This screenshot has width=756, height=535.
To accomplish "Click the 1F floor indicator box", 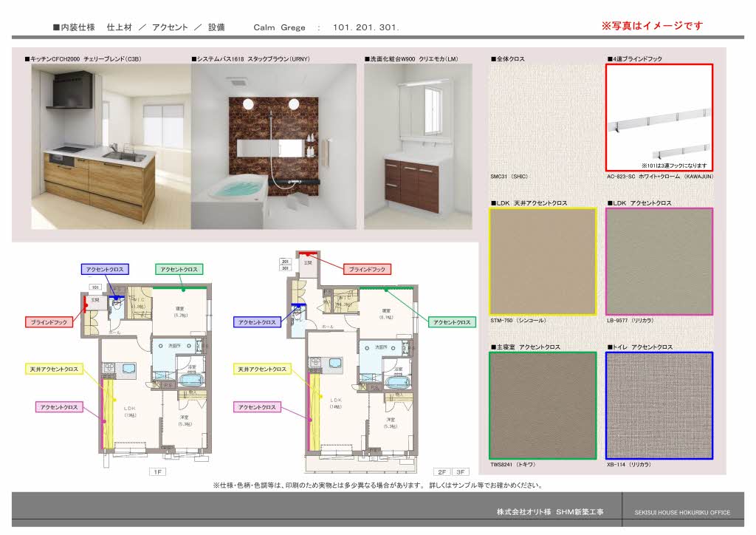I will (157, 471).
